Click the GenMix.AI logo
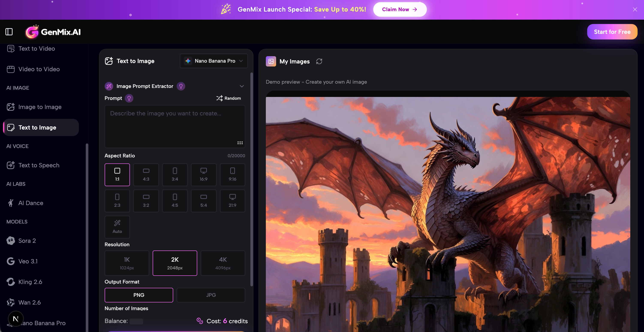Image resolution: width=644 pixels, height=332 pixels. coord(53,32)
